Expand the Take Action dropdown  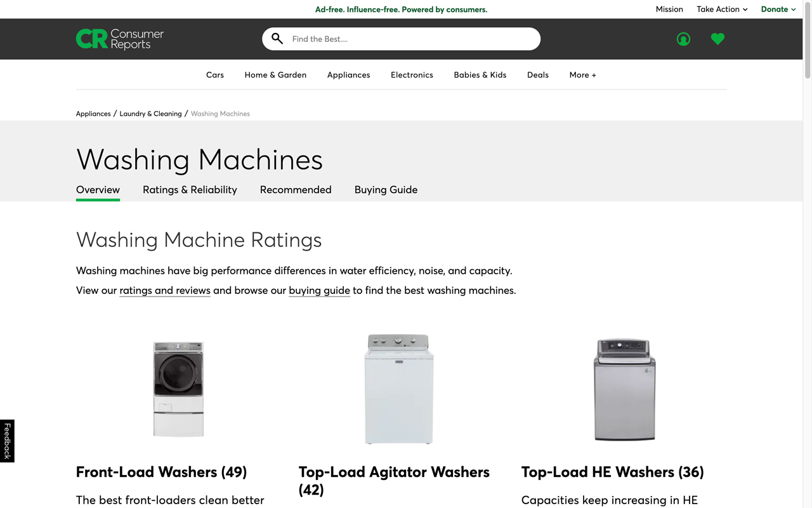pyautogui.click(x=722, y=10)
